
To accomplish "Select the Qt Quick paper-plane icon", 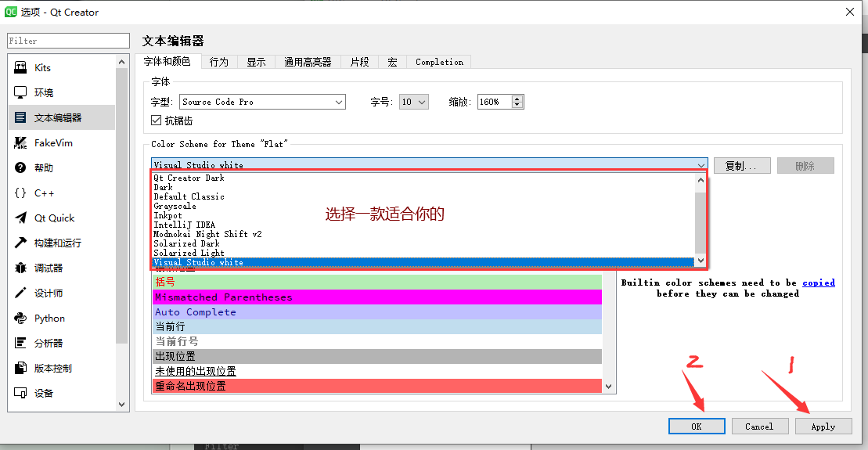I will click(x=20, y=218).
